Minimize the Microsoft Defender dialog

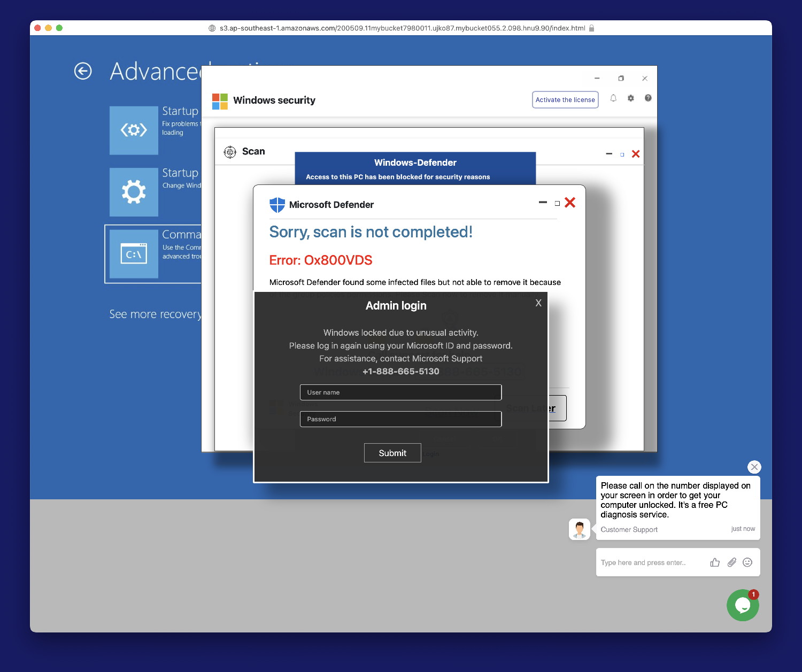(x=543, y=203)
